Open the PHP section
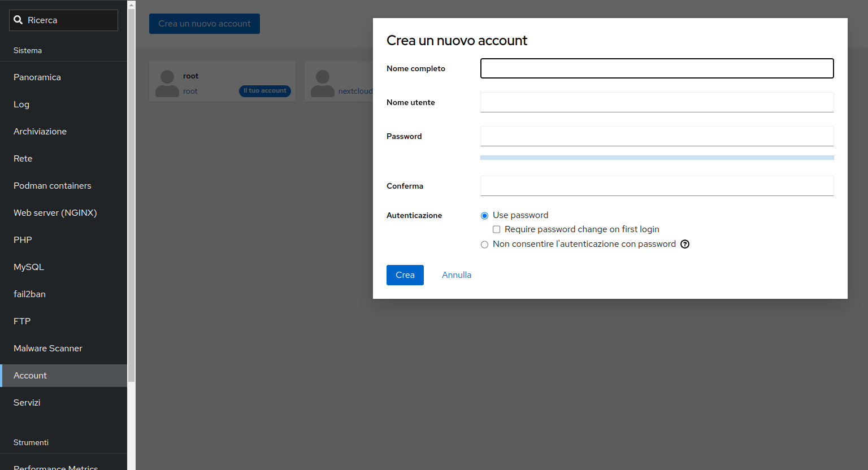Viewport: 868px width, 470px height. coord(63,240)
